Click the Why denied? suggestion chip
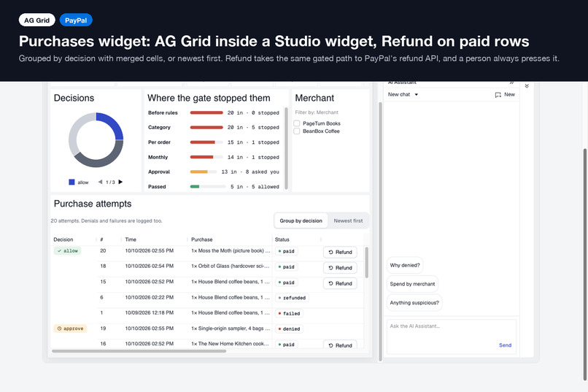The width and height of the screenshot is (588, 392). [x=405, y=265]
